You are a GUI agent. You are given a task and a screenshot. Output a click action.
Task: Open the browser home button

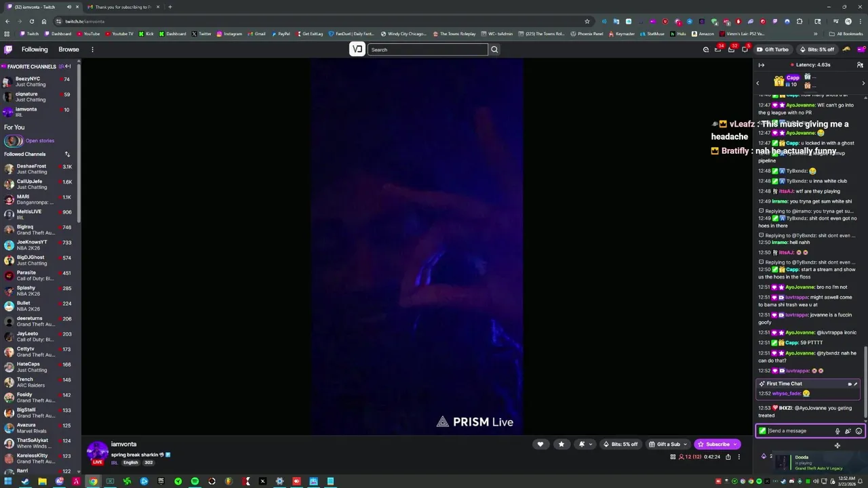click(44, 22)
